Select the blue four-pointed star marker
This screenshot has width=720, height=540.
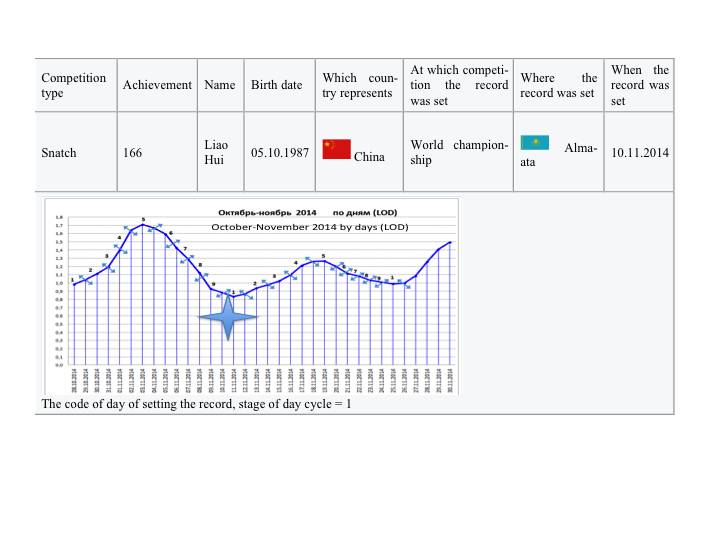tap(228, 316)
